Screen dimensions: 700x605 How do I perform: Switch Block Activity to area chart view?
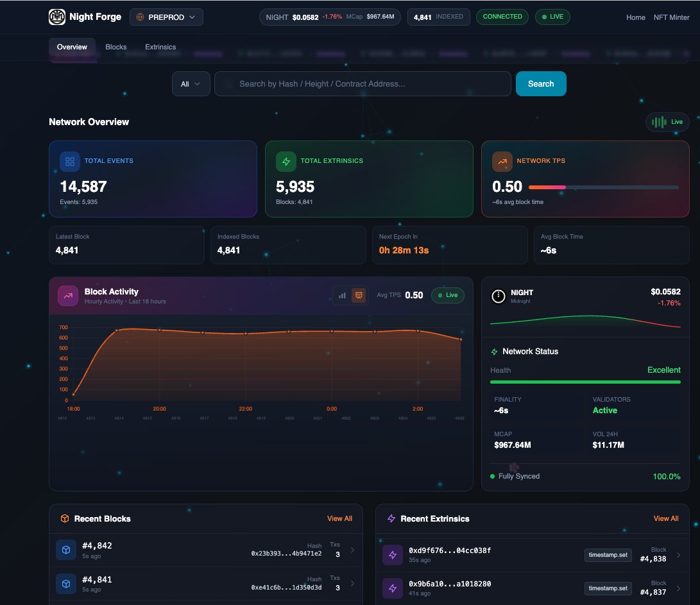tap(359, 295)
